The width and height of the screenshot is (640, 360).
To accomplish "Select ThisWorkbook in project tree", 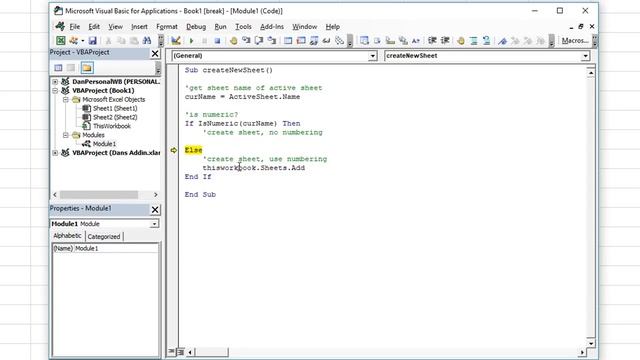I will [x=112, y=126].
